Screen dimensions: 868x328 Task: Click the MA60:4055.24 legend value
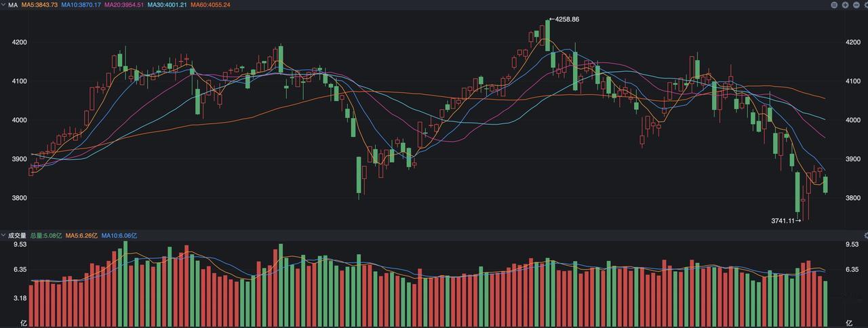point(211,5)
